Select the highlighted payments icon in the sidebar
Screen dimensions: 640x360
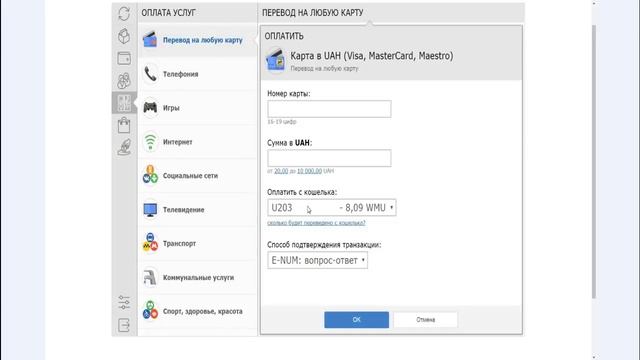click(x=124, y=103)
